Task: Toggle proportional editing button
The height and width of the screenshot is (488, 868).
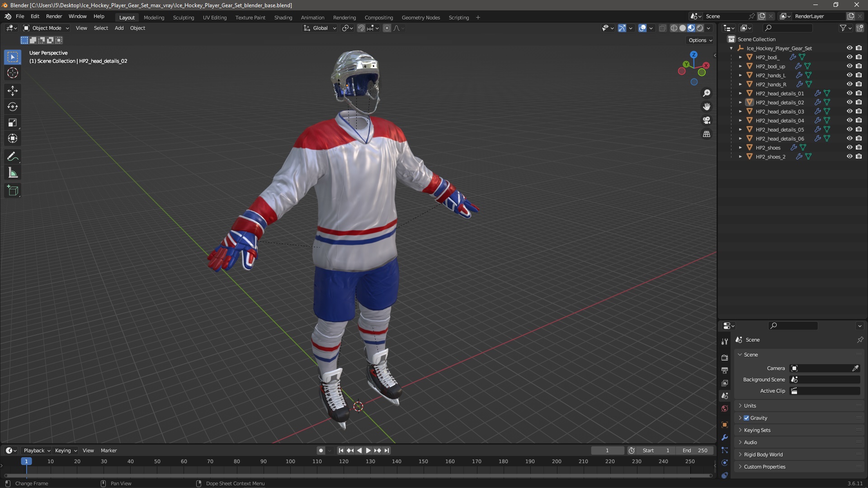Action: coord(387,28)
